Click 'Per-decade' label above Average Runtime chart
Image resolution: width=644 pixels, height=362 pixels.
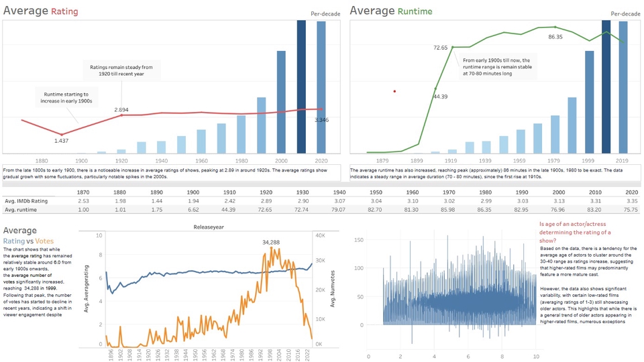[625, 13]
